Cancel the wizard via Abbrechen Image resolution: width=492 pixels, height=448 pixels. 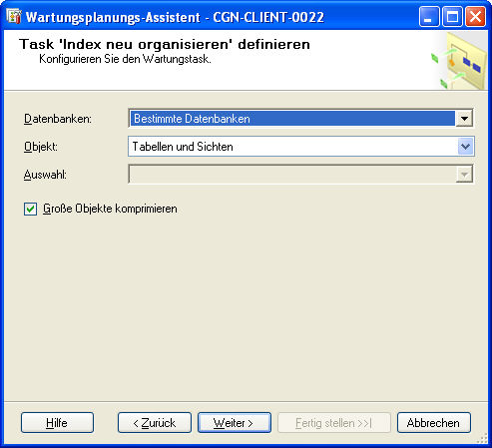pyautogui.click(x=434, y=423)
